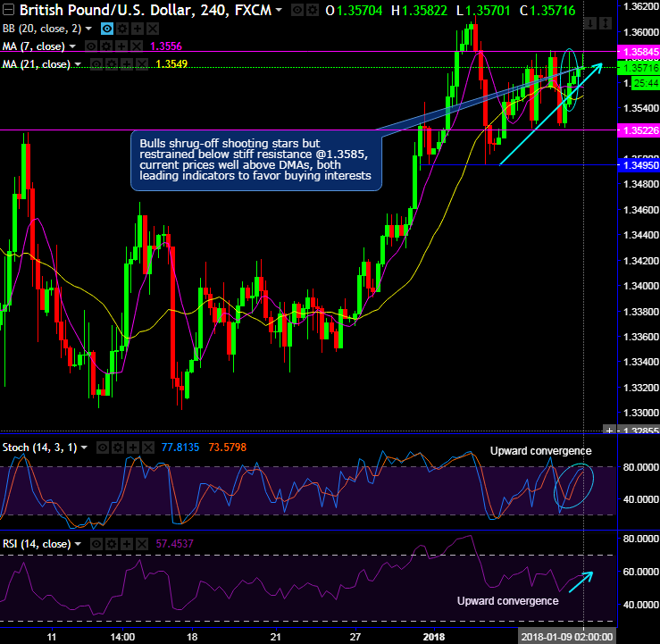
Task: Click the 25:44 countdown timer label
Action: pyautogui.click(x=646, y=83)
